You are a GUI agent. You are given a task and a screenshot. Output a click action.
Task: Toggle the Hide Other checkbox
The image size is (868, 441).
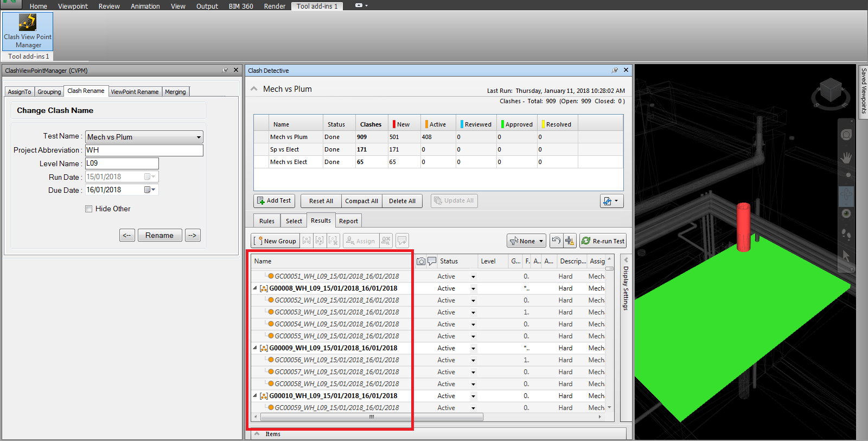[88, 209]
